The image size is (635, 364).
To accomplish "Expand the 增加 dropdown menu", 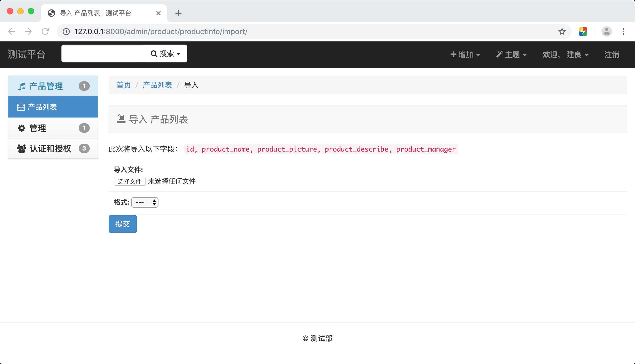I will pos(465,55).
